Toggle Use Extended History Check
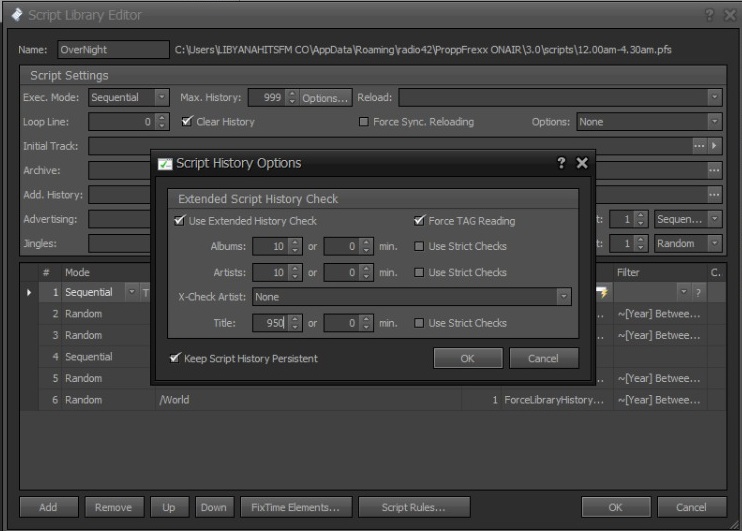 point(179,221)
